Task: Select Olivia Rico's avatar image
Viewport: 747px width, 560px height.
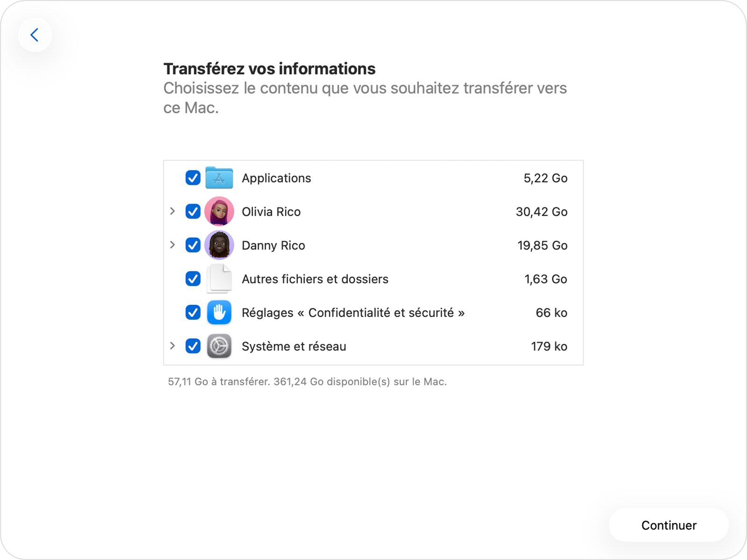Action: click(219, 211)
